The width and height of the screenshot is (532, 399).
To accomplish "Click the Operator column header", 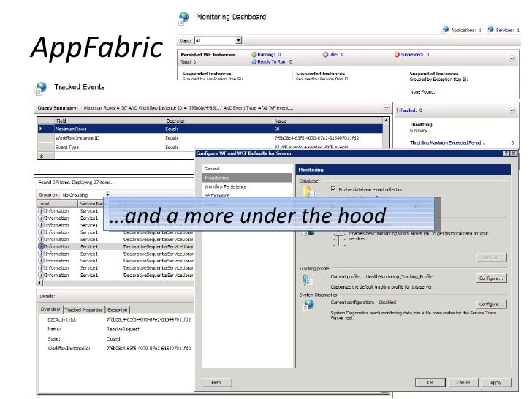I will tap(218, 121).
